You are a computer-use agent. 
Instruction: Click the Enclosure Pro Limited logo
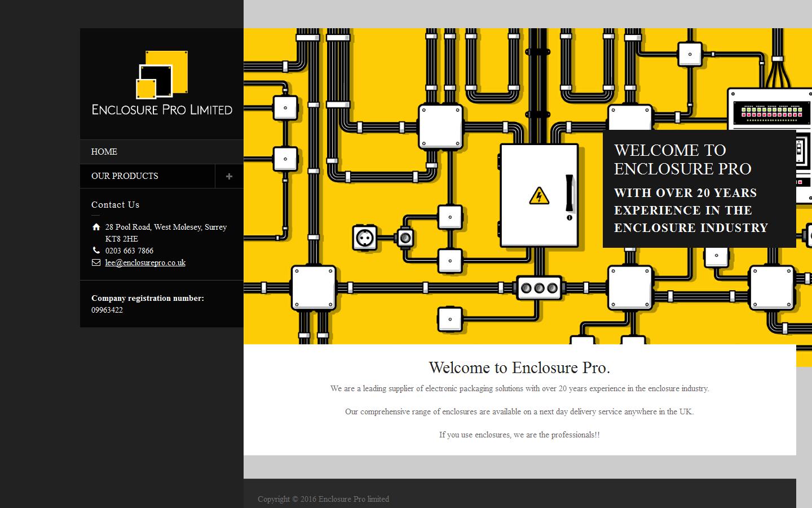[x=162, y=83]
